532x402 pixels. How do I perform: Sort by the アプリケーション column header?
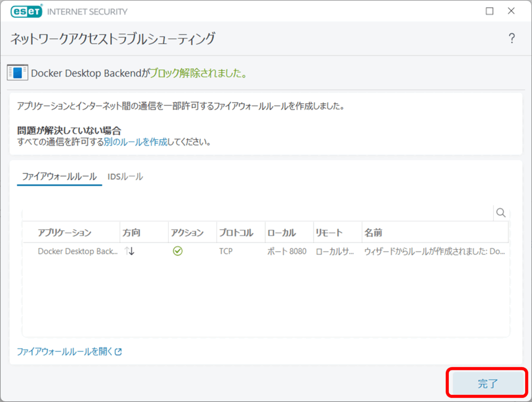pos(71,232)
